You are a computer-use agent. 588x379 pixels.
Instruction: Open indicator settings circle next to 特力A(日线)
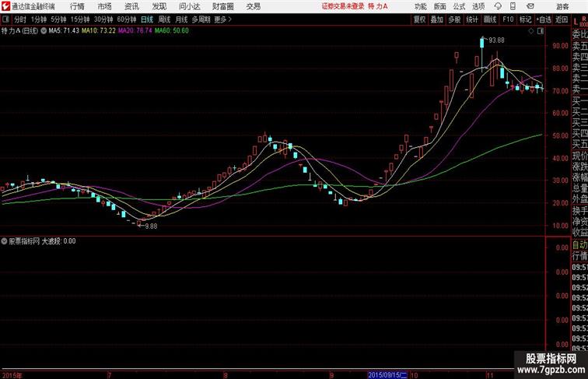pyautogui.click(x=44, y=31)
